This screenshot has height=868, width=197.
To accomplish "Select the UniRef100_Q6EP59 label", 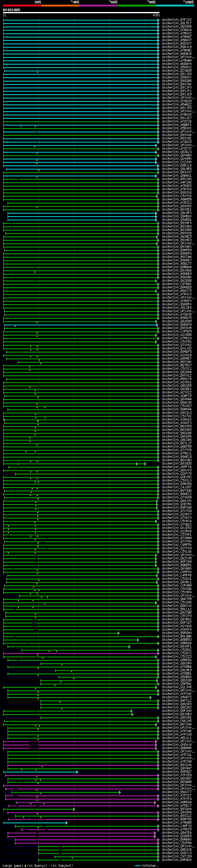I will click(x=176, y=446).
